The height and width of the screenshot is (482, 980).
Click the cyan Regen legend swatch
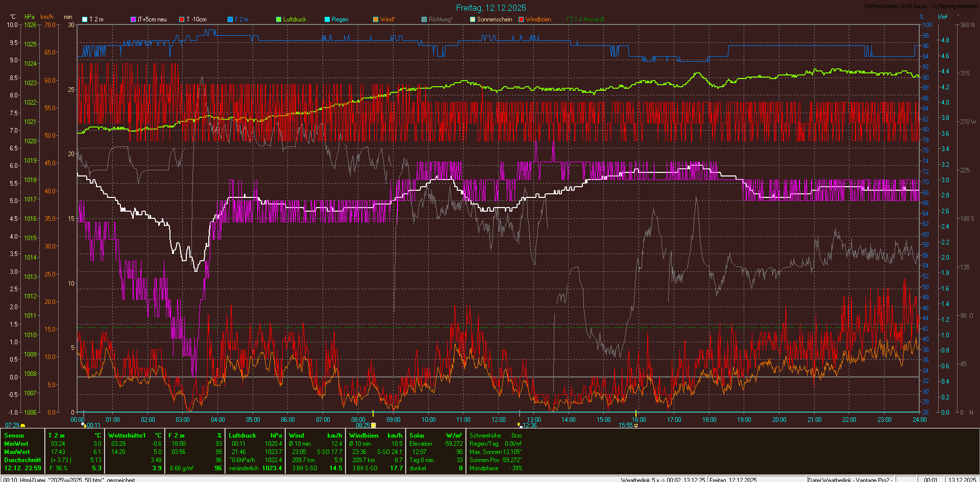[327, 19]
